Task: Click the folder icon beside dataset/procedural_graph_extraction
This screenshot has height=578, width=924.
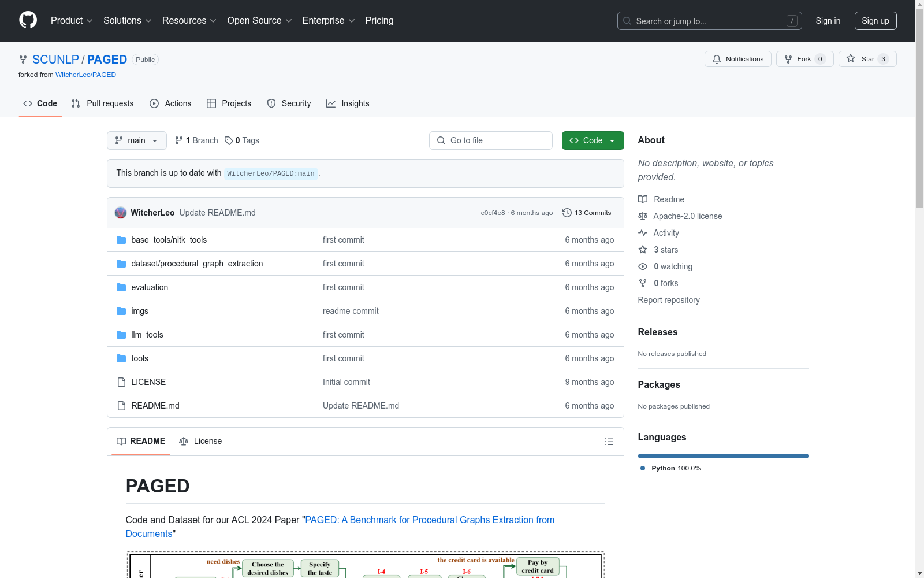Action: (x=121, y=264)
